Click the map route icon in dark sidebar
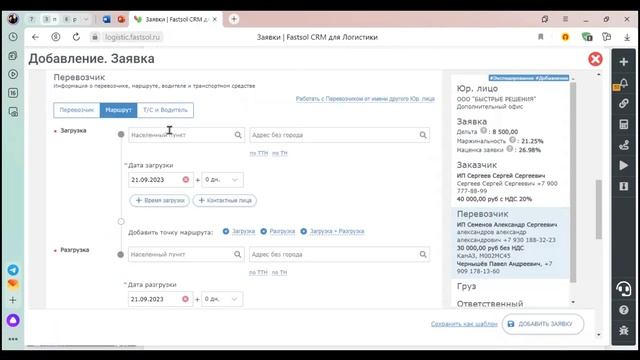Image resolution: width=640 pixels, height=360 pixels. 623,145
